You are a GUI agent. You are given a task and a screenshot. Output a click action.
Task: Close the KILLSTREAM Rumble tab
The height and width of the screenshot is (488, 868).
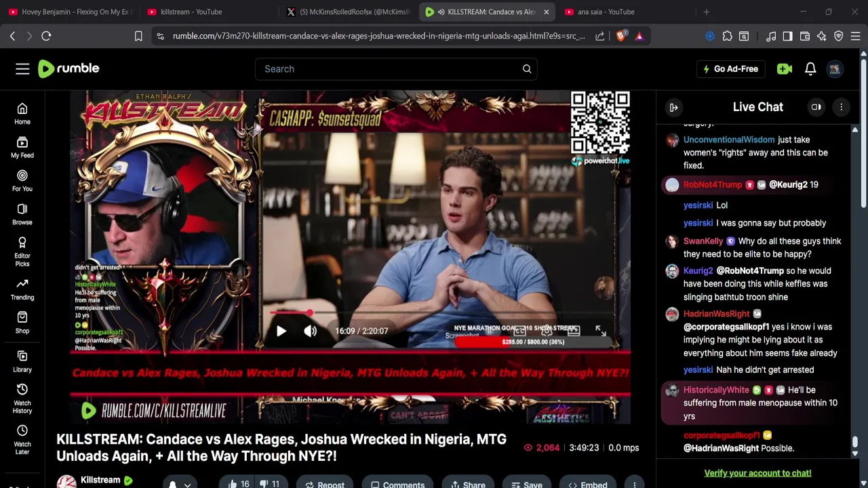pyautogui.click(x=546, y=12)
